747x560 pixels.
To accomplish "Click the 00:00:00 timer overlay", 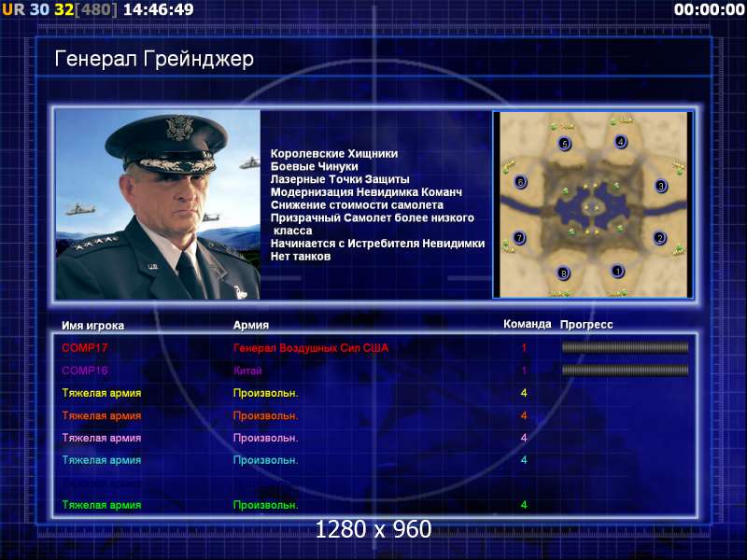I will [709, 9].
